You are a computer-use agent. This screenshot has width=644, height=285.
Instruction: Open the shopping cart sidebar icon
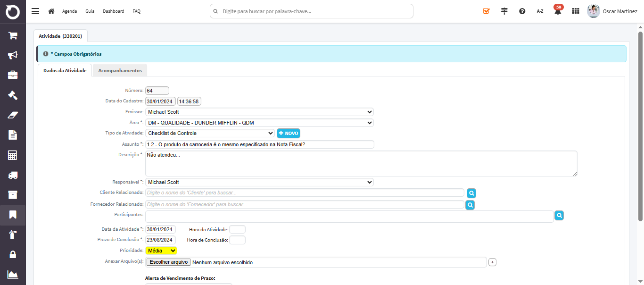pos(13,35)
